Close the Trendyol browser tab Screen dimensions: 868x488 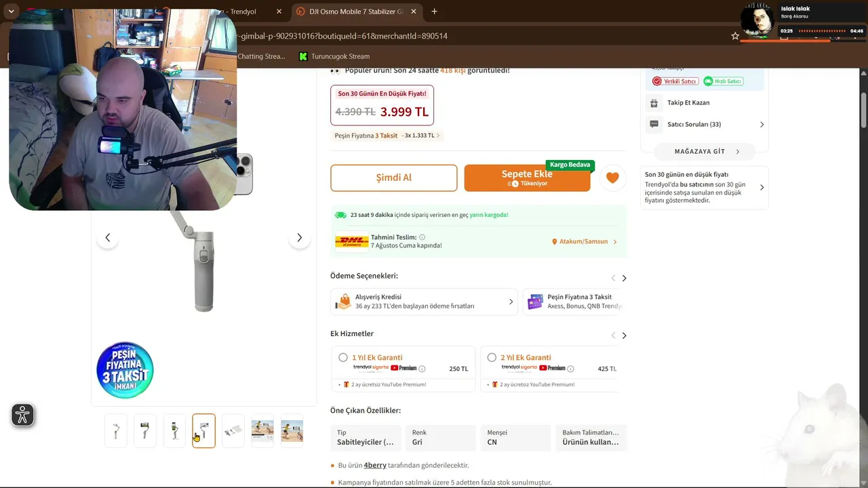click(x=279, y=12)
